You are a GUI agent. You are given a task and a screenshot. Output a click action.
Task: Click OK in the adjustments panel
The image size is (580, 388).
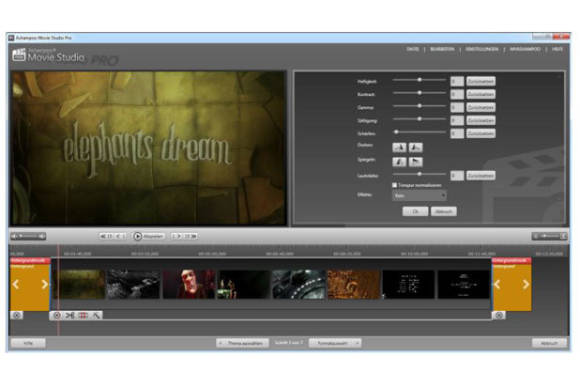[x=415, y=212]
